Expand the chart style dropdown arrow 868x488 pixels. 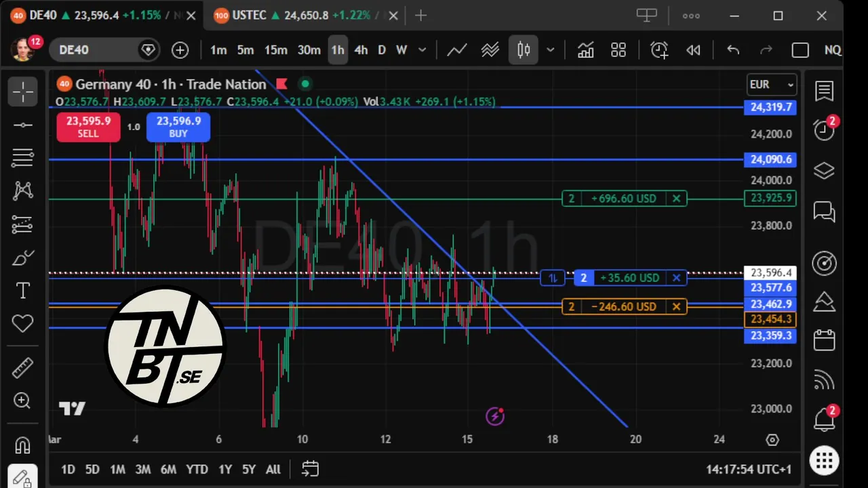click(x=551, y=49)
